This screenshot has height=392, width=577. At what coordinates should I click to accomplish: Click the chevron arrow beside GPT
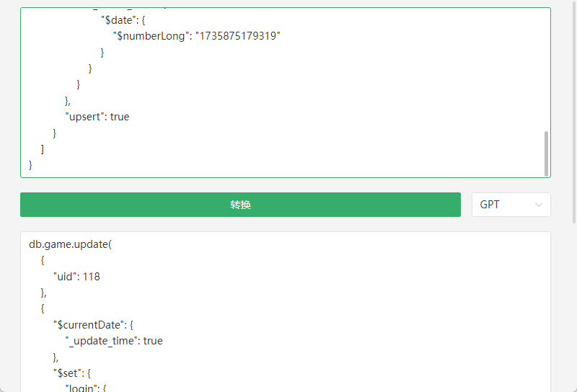(x=538, y=205)
